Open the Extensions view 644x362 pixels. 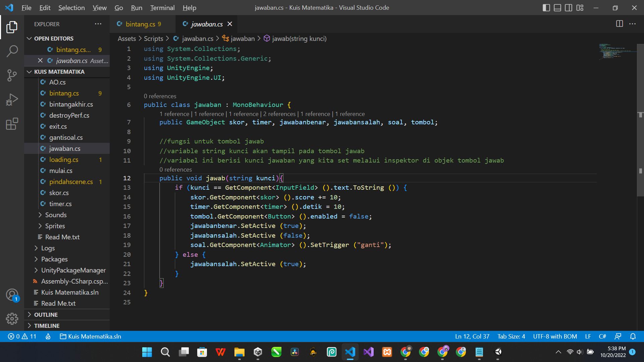[12, 124]
